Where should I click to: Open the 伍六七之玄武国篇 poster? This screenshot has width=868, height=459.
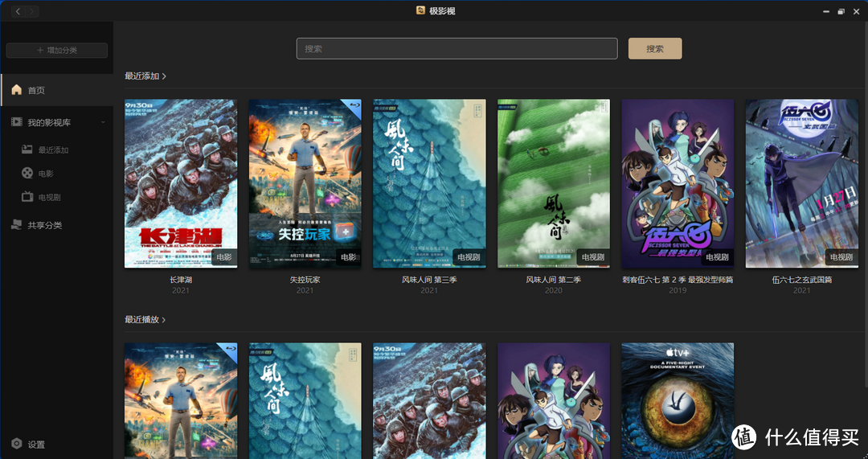coord(801,183)
